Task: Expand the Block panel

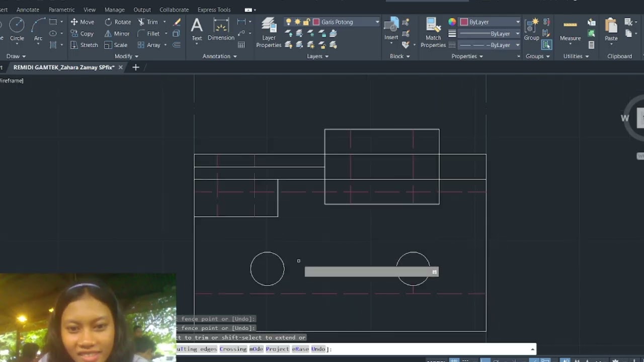Action: 400,56
